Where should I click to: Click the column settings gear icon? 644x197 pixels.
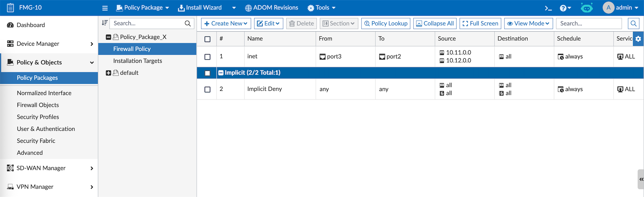[638, 39]
